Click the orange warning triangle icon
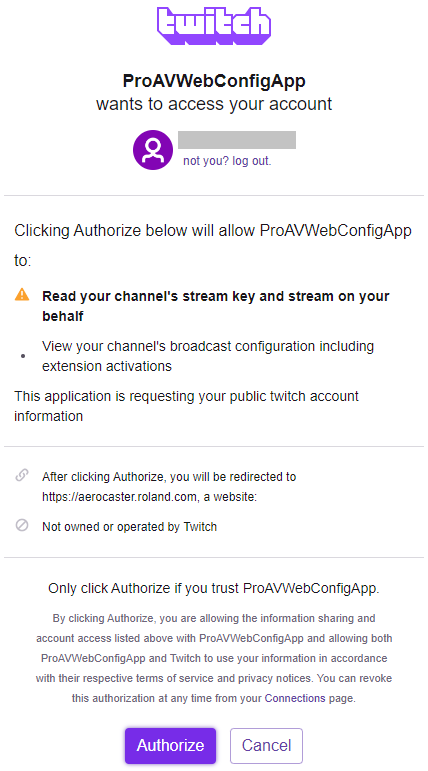Image resolution: width=428 pixels, height=771 pixels. (22, 295)
